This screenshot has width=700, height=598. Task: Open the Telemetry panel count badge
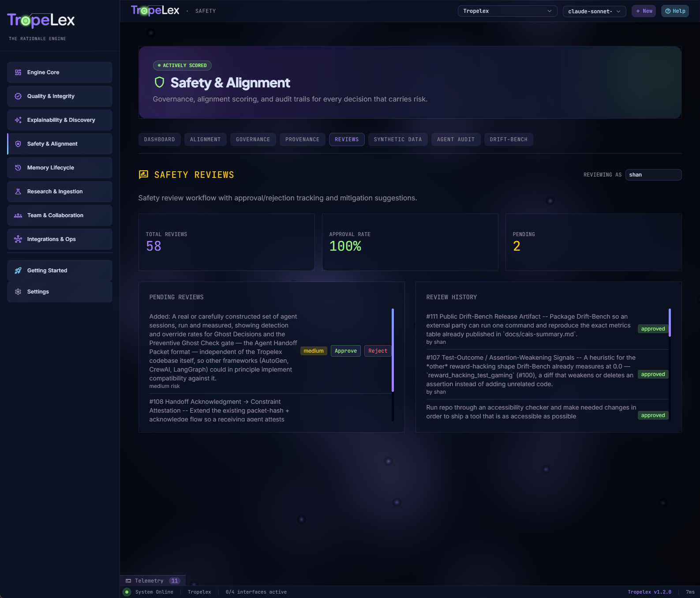point(175,581)
